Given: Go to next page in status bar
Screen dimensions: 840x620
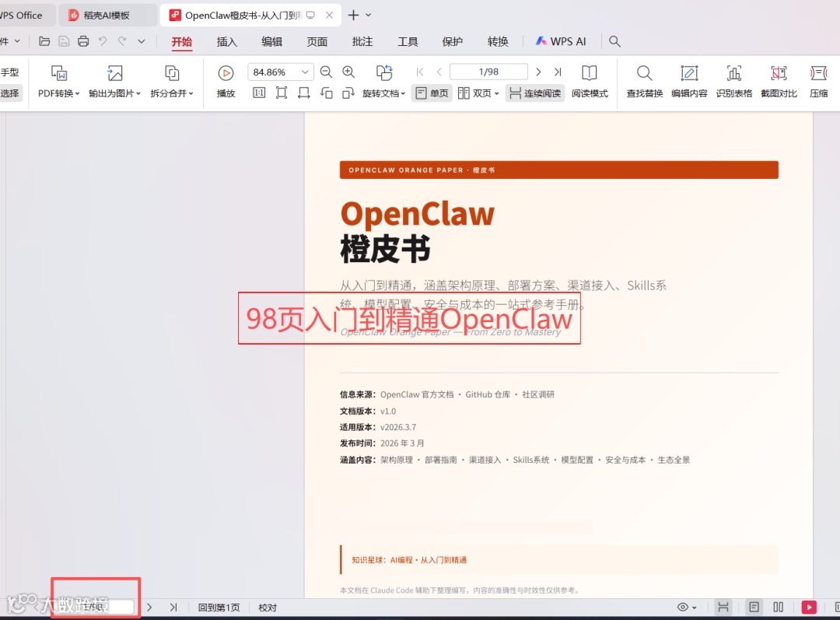Looking at the screenshot, I should (x=149, y=607).
